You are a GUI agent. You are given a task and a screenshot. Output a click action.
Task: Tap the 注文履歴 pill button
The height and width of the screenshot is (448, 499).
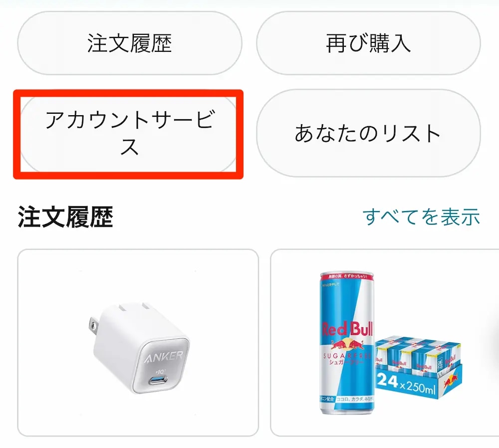pos(130,43)
